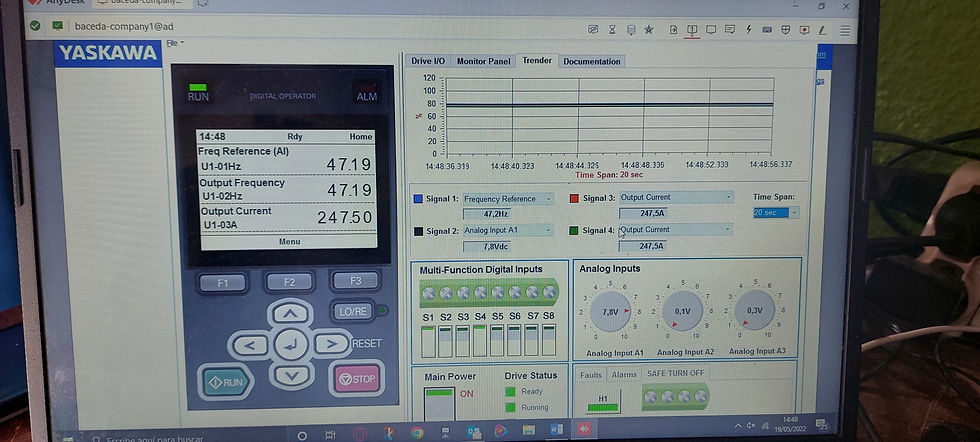Image resolution: width=980 pixels, height=442 pixels.
Task: Toggle the S8 digital input switch
Action: [548, 339]
